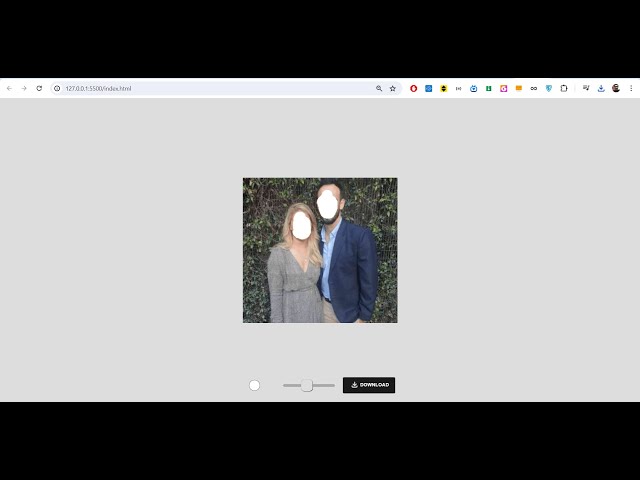The height and width of the screenshot is (480, 640).
Task: Click the zoom magnifier icon in address bar
Action: (x=379, y=88)
